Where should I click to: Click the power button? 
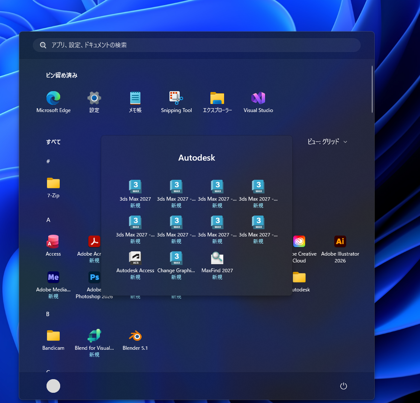(x=343, y=386)
